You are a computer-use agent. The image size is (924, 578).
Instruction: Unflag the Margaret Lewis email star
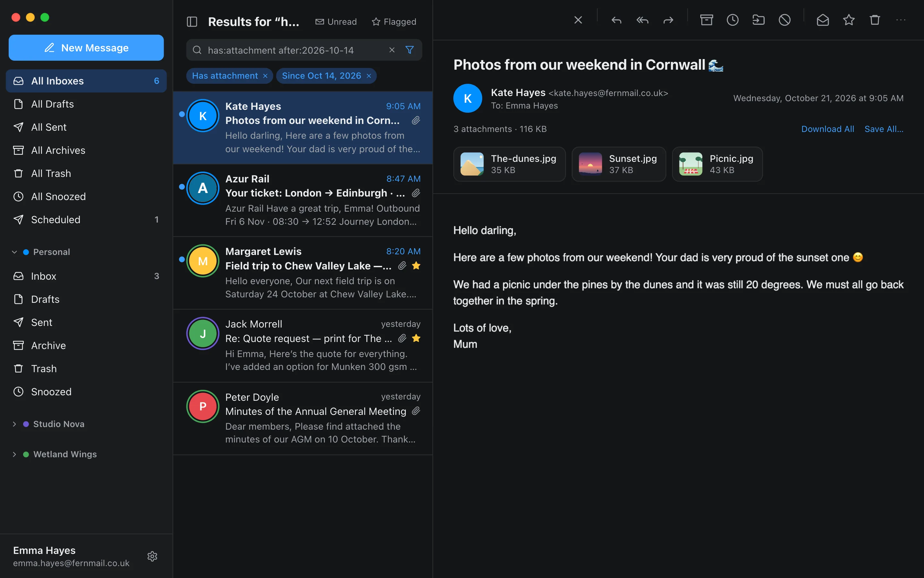coord(416,266)
